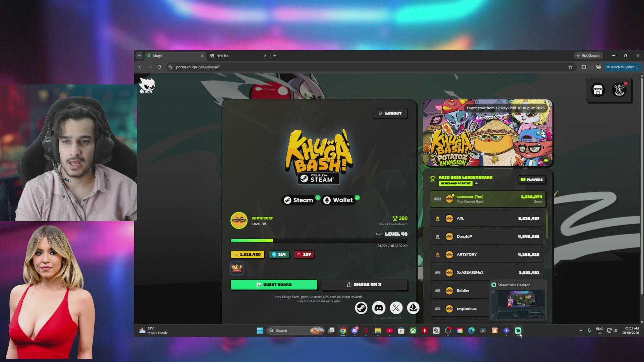Click the level XP progress bar
This screenshot has width=644, height=362.
coord(319,241)
